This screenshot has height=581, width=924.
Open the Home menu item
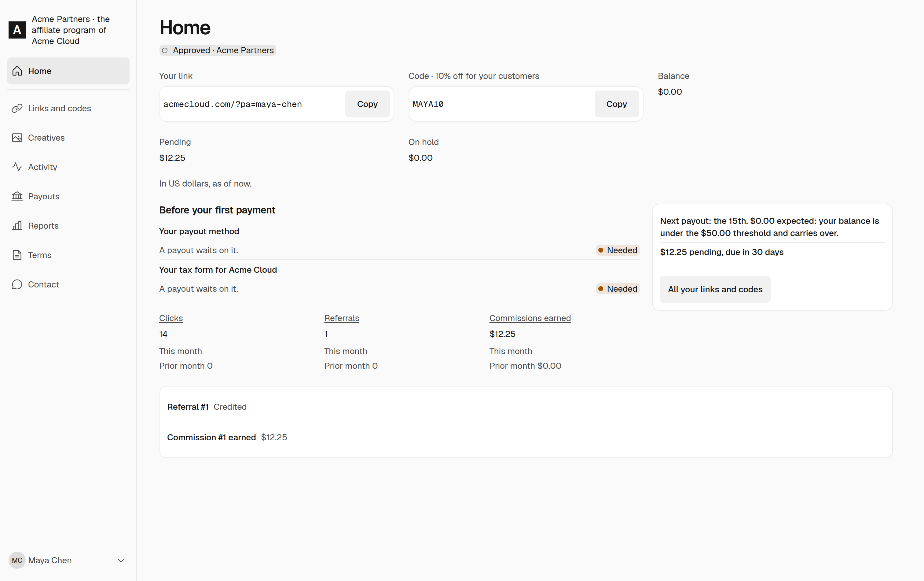click(x=68, y=71)
